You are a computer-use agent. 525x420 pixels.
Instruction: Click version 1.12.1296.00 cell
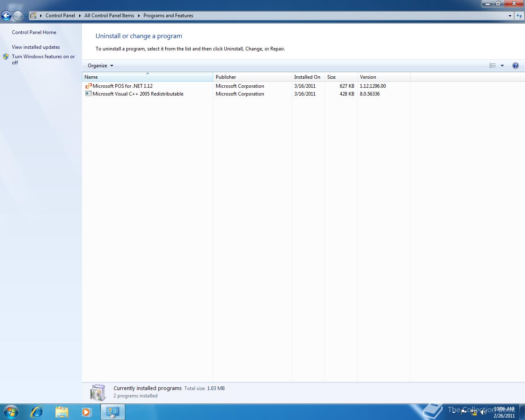(373, 86)
